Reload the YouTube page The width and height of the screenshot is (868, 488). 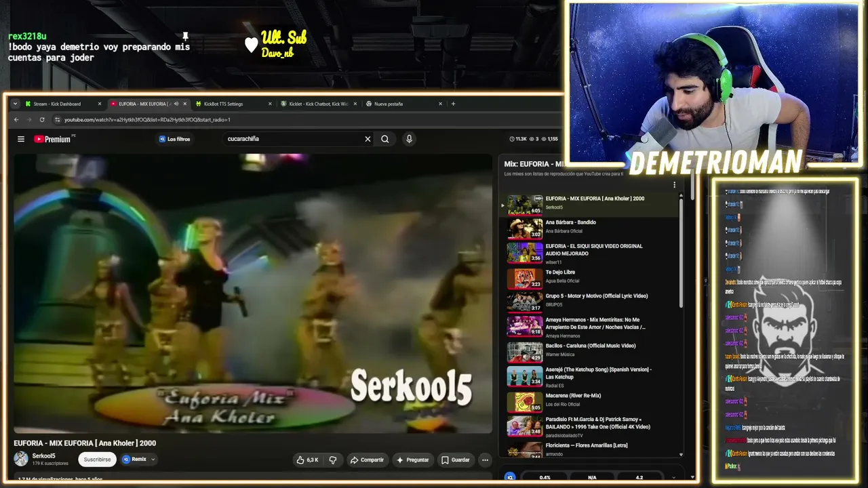[x=42, y=120]
